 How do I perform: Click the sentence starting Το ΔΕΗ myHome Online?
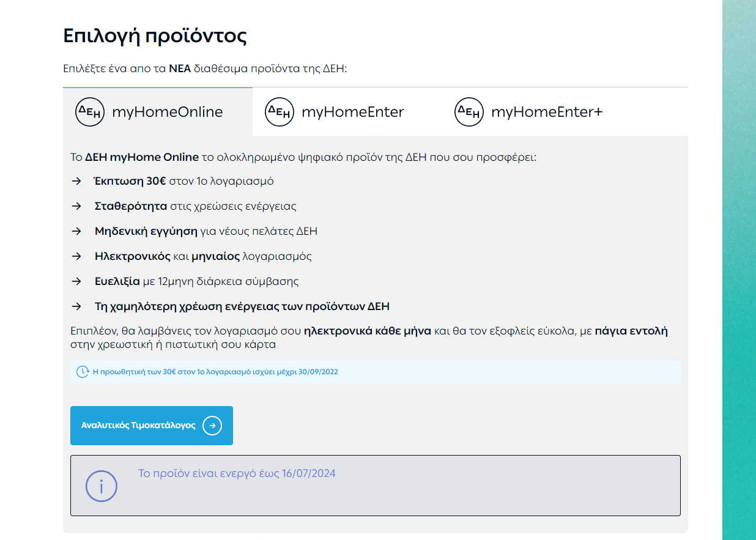point(303,157)
